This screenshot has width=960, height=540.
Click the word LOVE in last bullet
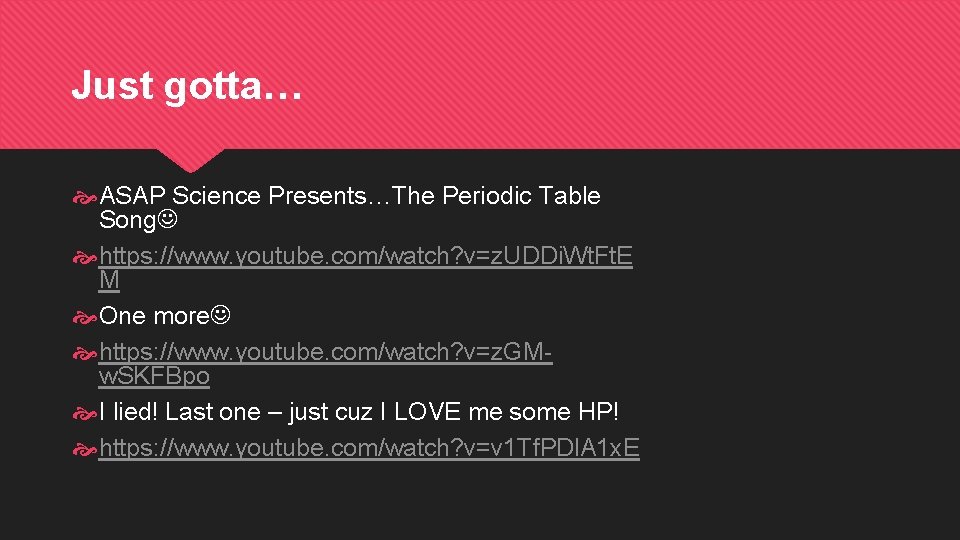coord(427,412)
